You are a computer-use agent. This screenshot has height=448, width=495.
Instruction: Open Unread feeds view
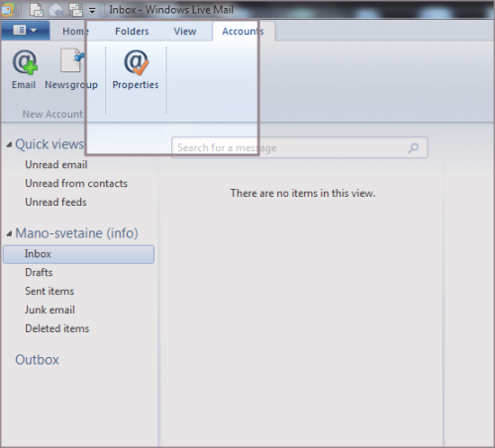[x=55, y=202]
